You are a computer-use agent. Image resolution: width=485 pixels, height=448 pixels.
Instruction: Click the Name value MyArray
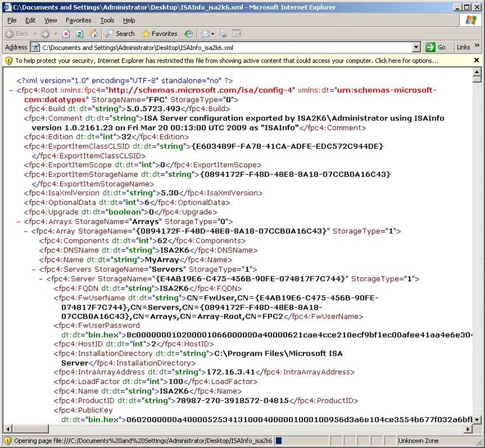pyautogui.click(x=162, y=260)
